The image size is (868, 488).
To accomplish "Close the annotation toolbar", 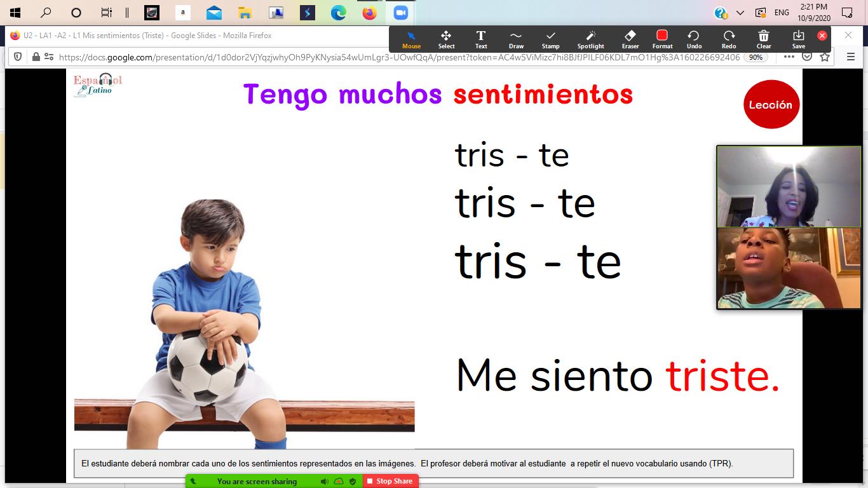I will (822, 36).
